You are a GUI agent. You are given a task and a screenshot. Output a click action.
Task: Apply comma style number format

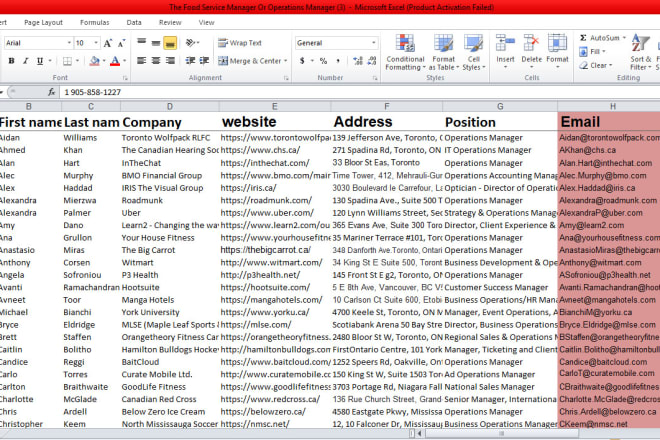click(x=338, y=61)
